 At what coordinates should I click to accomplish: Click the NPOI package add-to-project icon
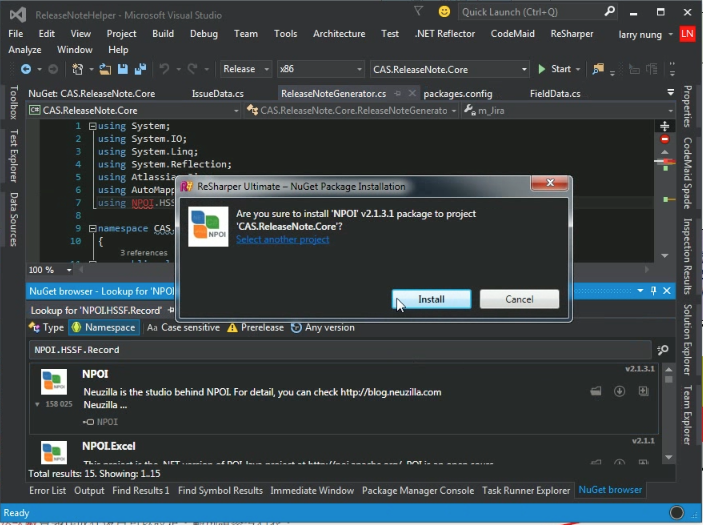point(643,391)
